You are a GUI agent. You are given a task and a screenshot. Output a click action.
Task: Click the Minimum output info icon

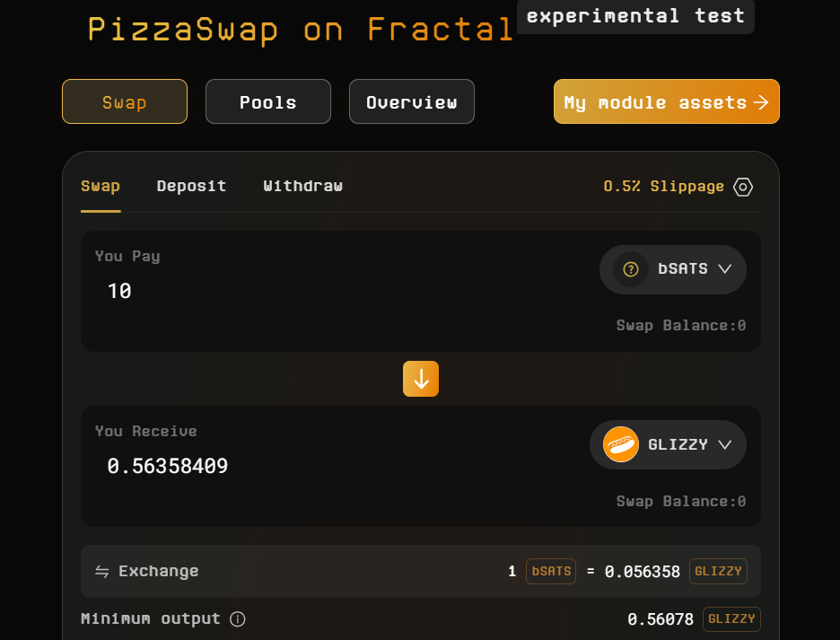[237, 619]
